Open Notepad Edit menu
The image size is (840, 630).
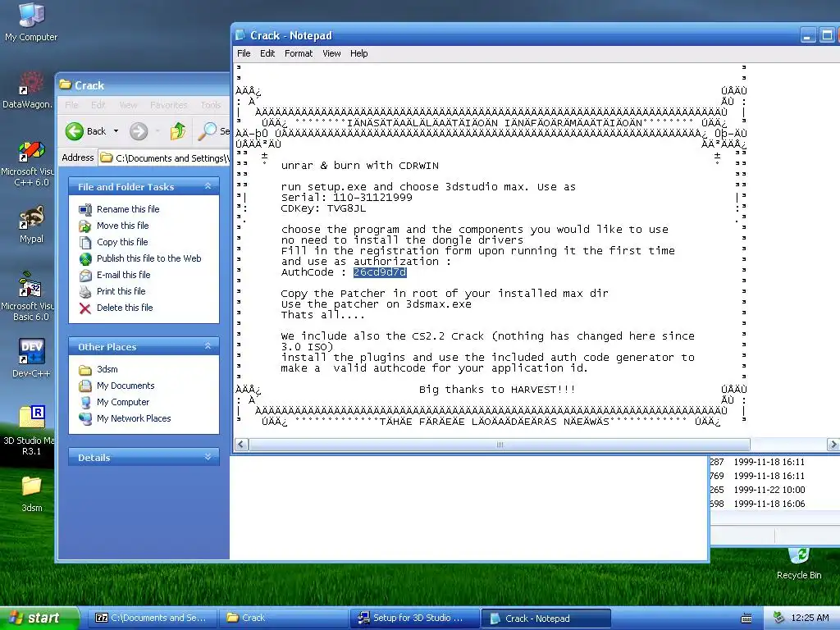click(x=267, y=53)
